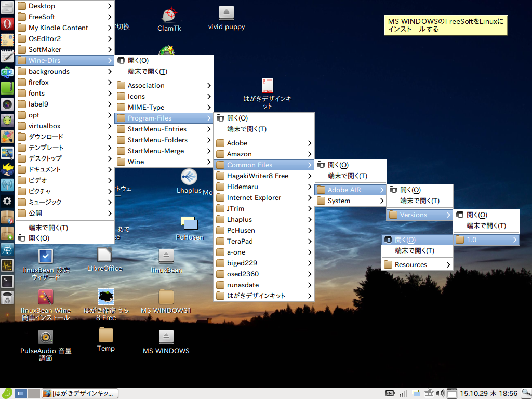Expand the chevron beside virtualbox
Screen dimensions: 532x399
tap(110, 126)
